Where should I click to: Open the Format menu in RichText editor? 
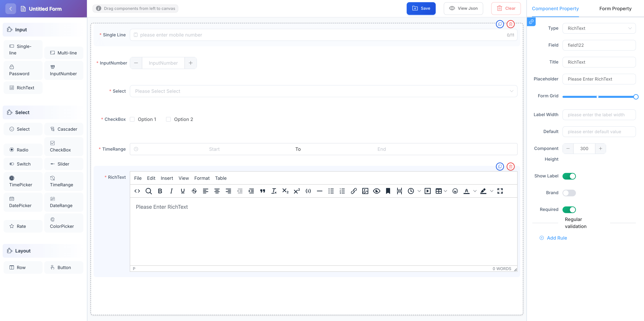tap(202, 178)
